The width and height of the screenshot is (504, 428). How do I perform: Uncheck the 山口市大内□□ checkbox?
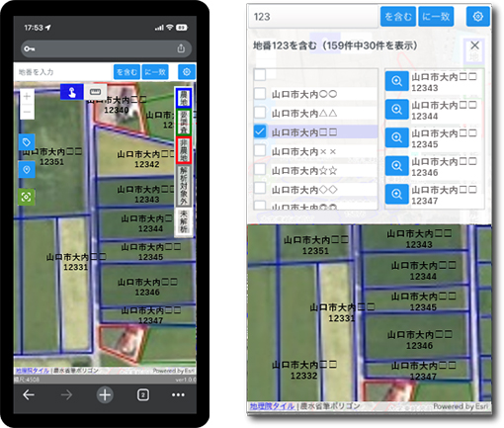260,131
